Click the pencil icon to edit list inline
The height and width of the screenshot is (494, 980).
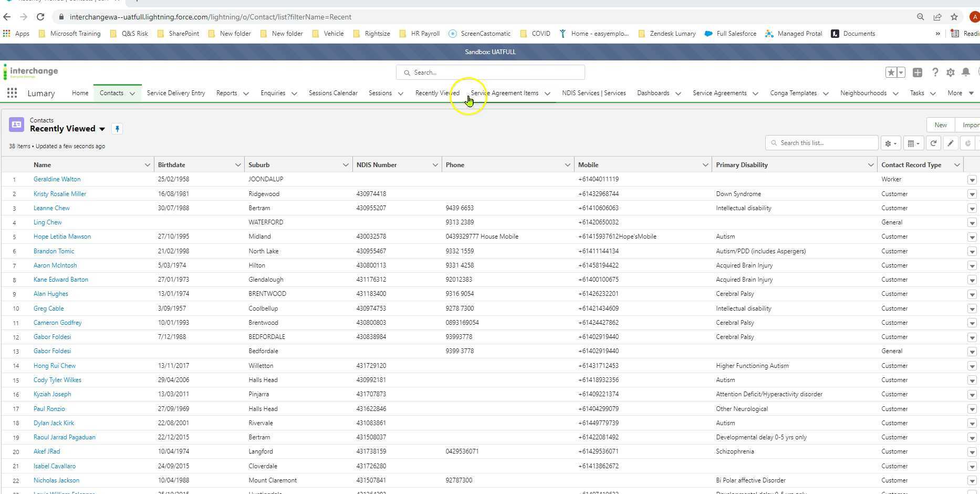pyautogui.click(x=950, y=143)
